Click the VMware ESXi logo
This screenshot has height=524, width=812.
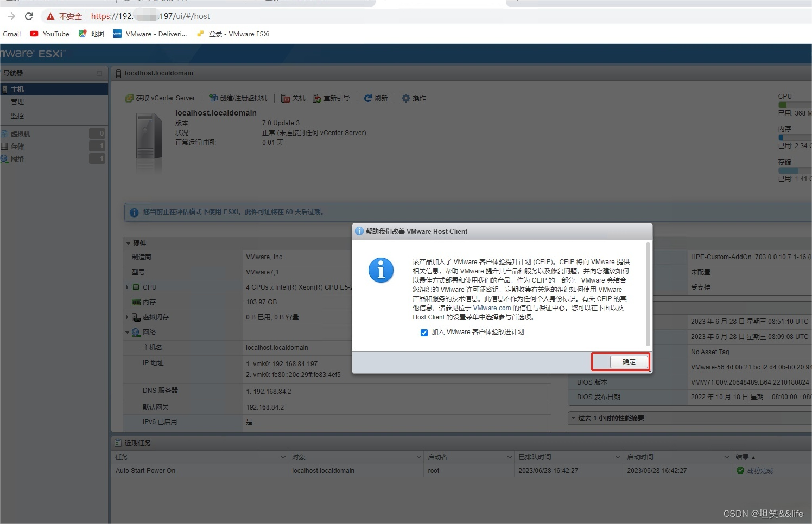pos(33,54)
